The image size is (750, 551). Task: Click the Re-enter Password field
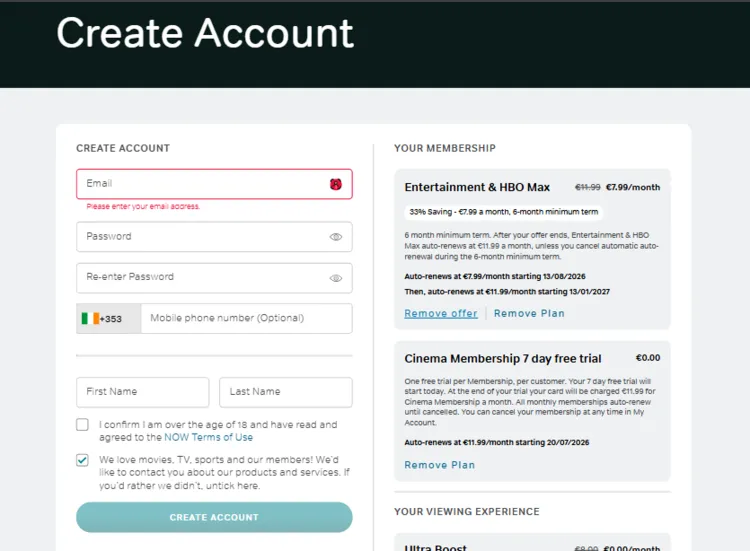[x=214, y=278]
